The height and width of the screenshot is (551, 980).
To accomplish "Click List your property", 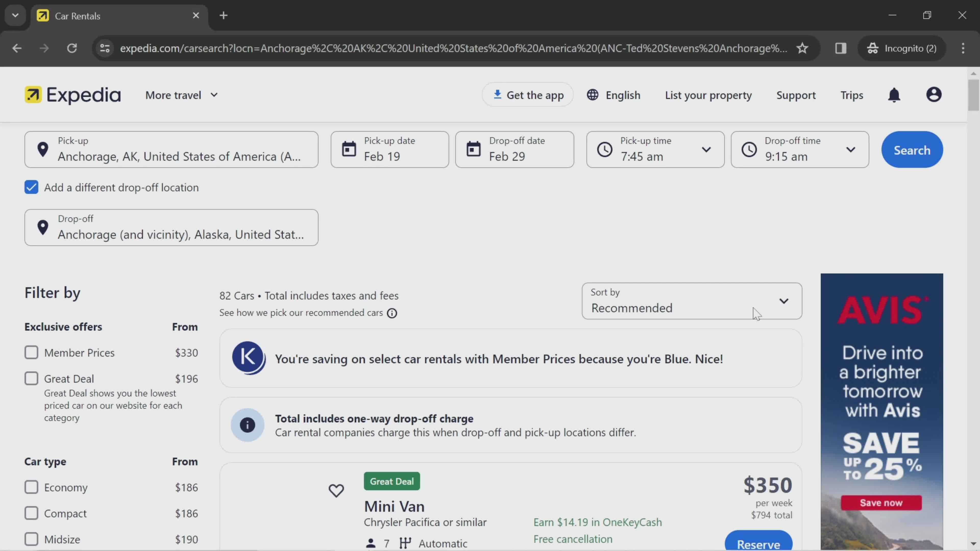I will [x=708, y=95].
